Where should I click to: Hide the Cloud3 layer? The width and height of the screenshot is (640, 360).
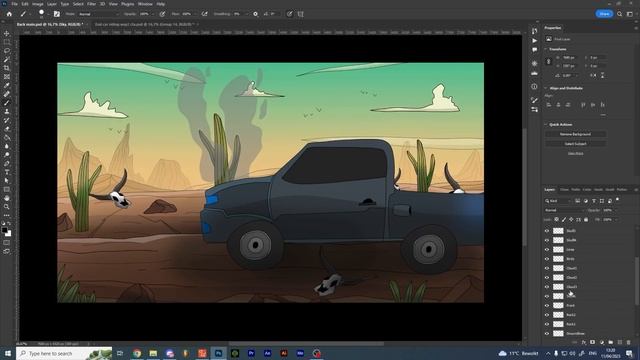(x=547, y=287)
